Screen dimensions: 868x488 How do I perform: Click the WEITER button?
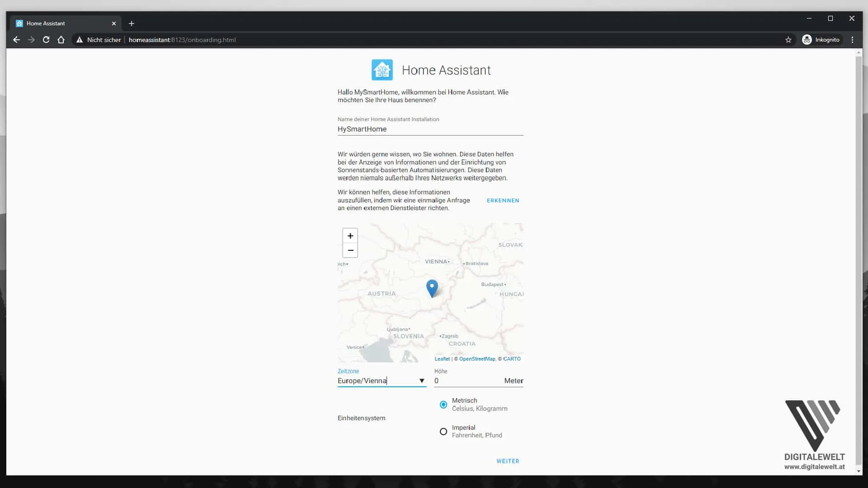point(508,461)
